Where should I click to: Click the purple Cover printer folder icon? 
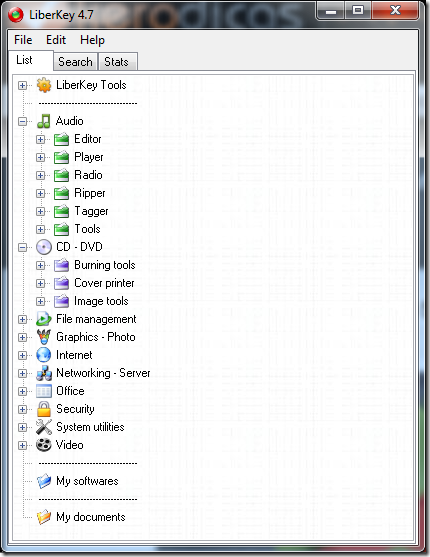(61, 283)
